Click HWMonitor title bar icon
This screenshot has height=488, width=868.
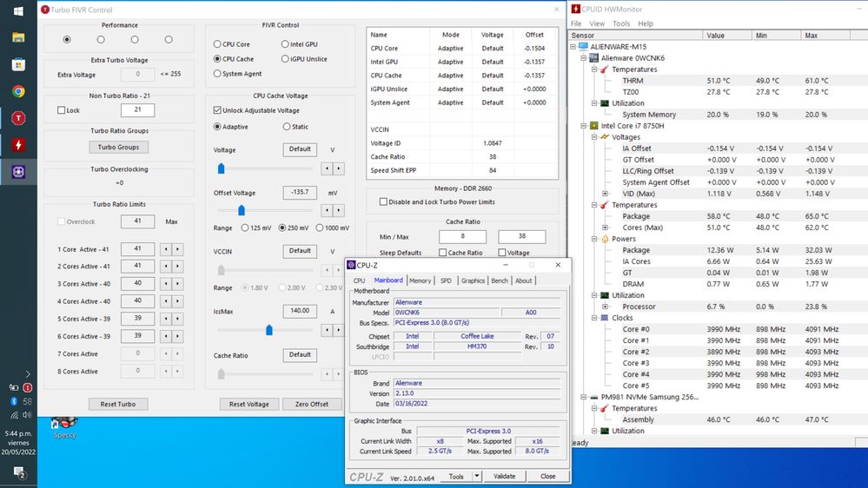(576, 9)
